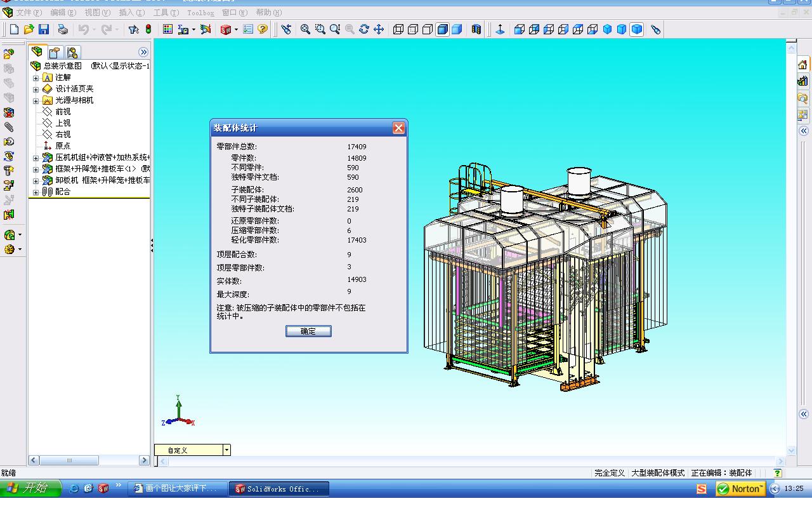Expand the 压机机组 subassembly node

[x=36, y=158]
